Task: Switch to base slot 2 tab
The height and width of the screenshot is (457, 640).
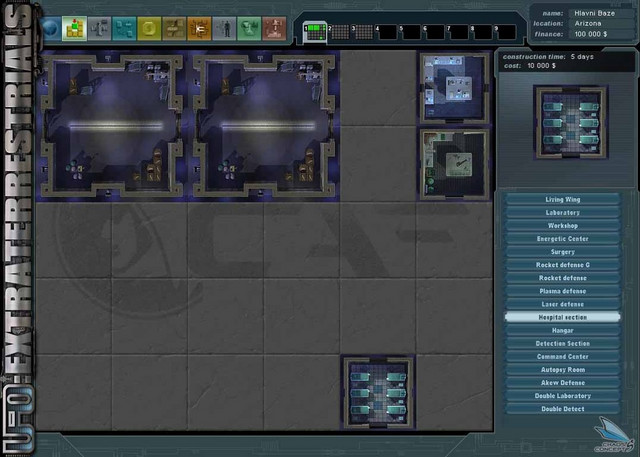Action: pyautogui.click(x=343, y=32)
